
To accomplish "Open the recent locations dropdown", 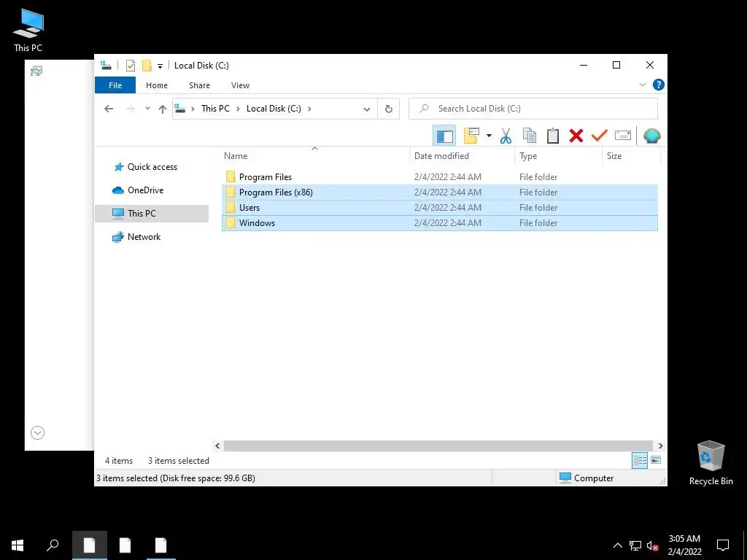I will coord(147,109).
